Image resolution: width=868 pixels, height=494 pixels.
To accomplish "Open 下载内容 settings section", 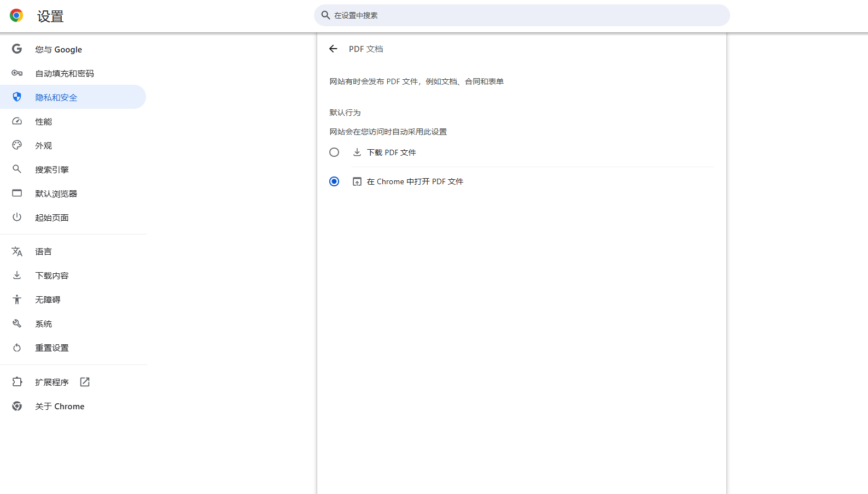I will 73,275.
